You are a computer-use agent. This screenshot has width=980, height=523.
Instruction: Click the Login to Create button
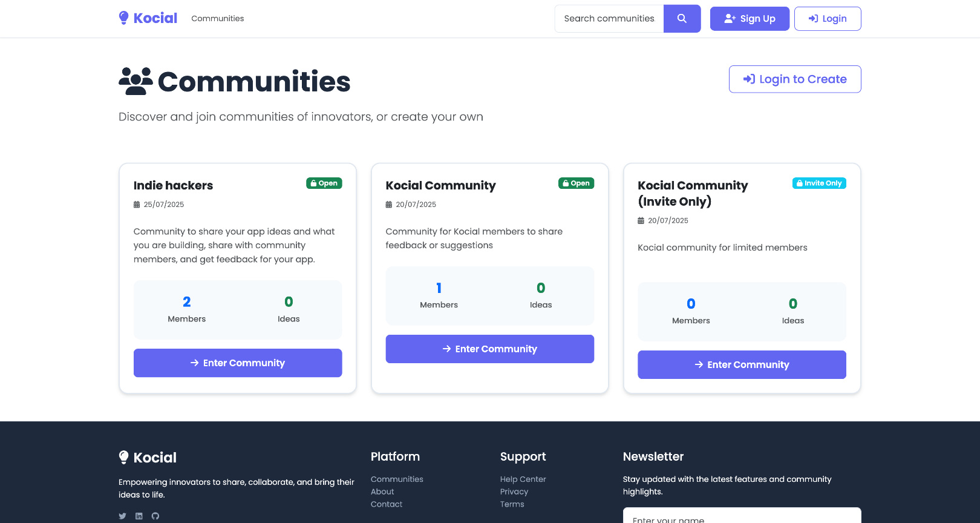point(795,79)
